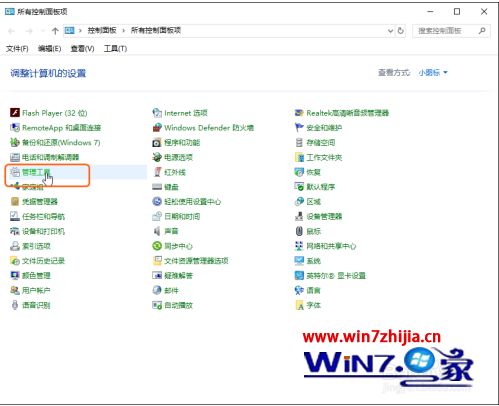Open Internet 选项
Viewport: 499px width, 406px height.
(180, 113)
